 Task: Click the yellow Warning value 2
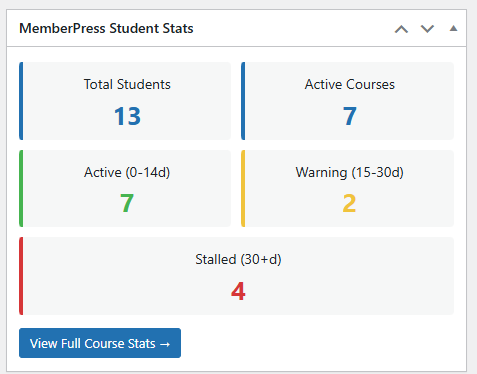click(x=349, y=203)
